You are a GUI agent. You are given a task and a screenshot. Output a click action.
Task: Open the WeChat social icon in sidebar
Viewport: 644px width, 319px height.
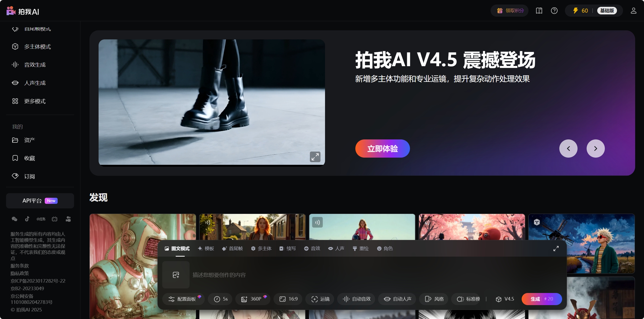click(14, 219)
